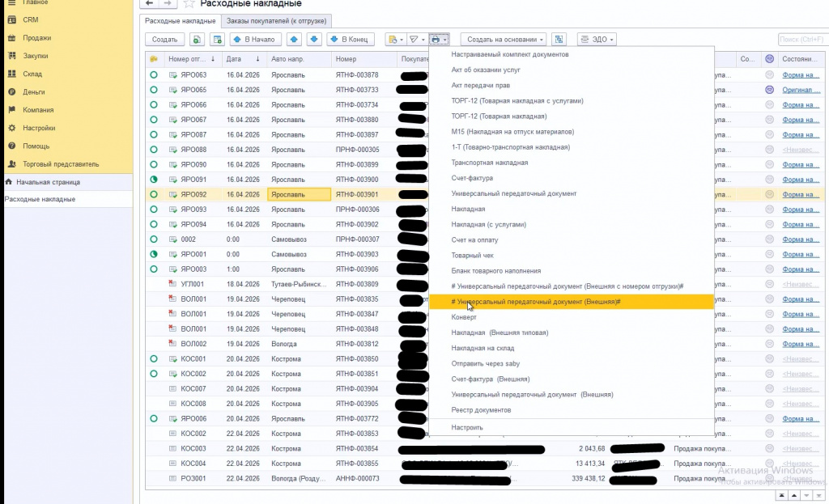Image resolution: width=829 pixels, height=504 pixels.
Task: Click the purple smiley column header icon
Action: click(x=769, y=58)
